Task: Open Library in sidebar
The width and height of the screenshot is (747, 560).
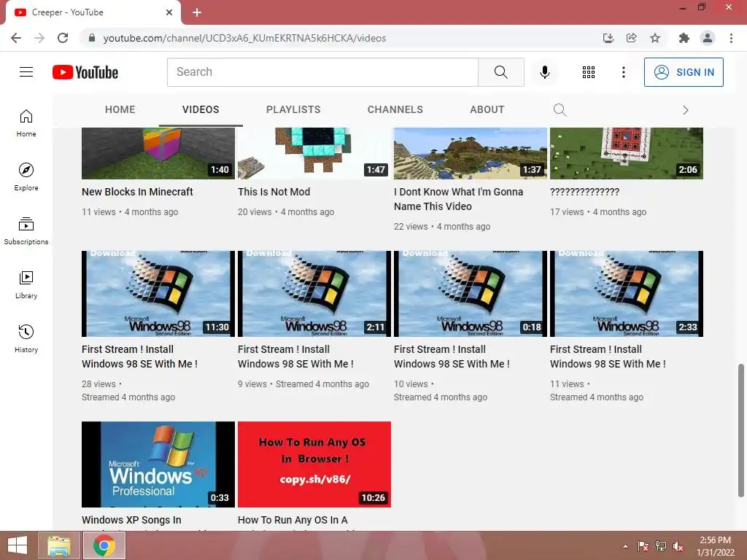Action: [26, 285]
